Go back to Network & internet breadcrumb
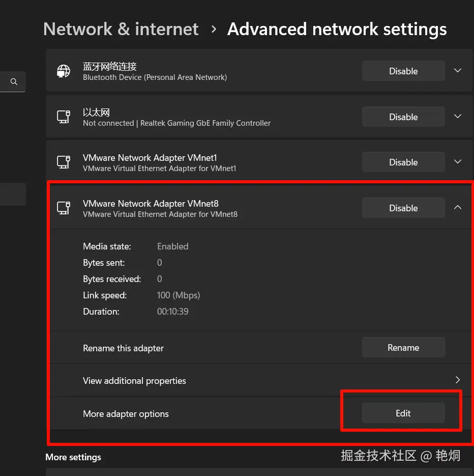This screenshot has width=474, height=476. tap(121, 29)
